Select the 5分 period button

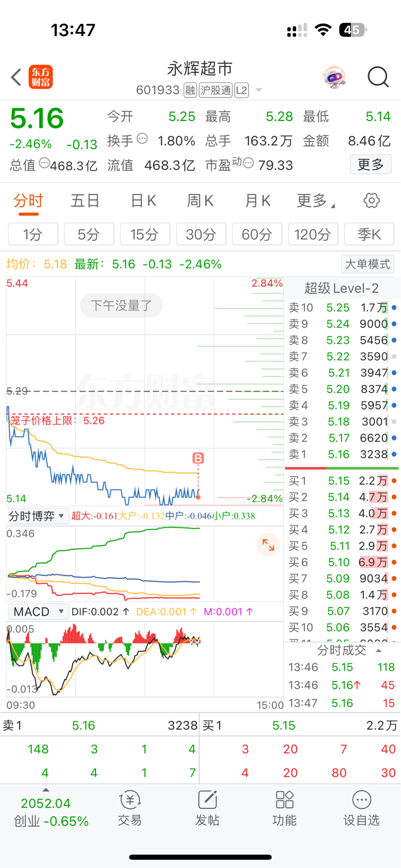[x=89, y=234]
